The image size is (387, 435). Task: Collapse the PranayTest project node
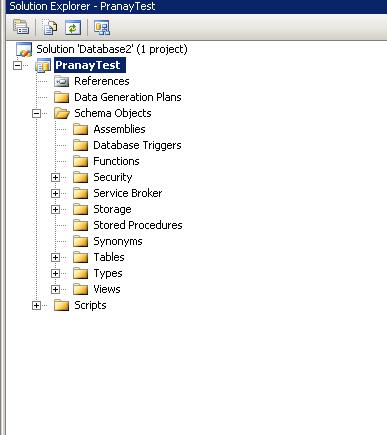coord(17,65)
